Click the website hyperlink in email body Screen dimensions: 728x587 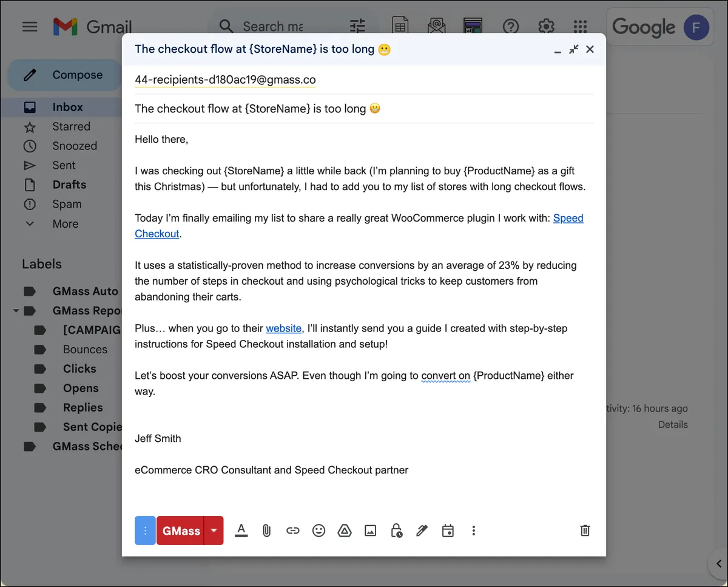pyautogui.click(x=283, y=328)
